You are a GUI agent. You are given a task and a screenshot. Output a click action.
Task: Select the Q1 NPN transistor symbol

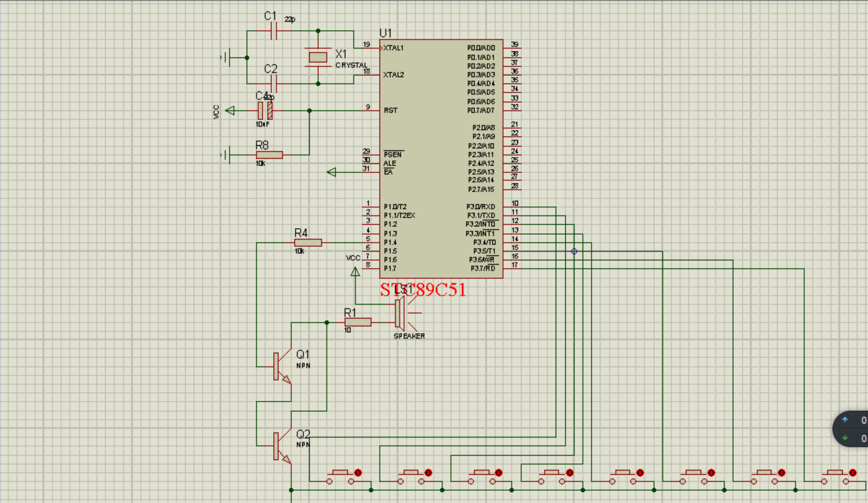(x=281, y=367)
